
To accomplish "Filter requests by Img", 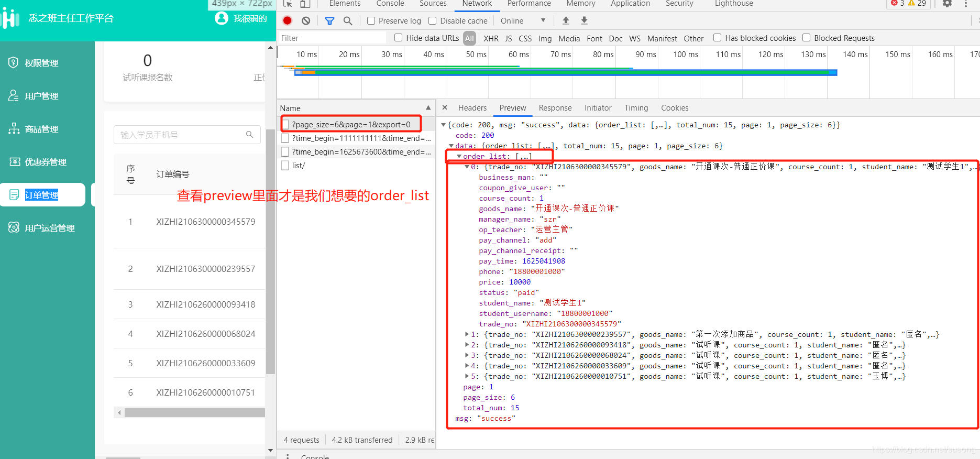I will [x=545, y=38].
